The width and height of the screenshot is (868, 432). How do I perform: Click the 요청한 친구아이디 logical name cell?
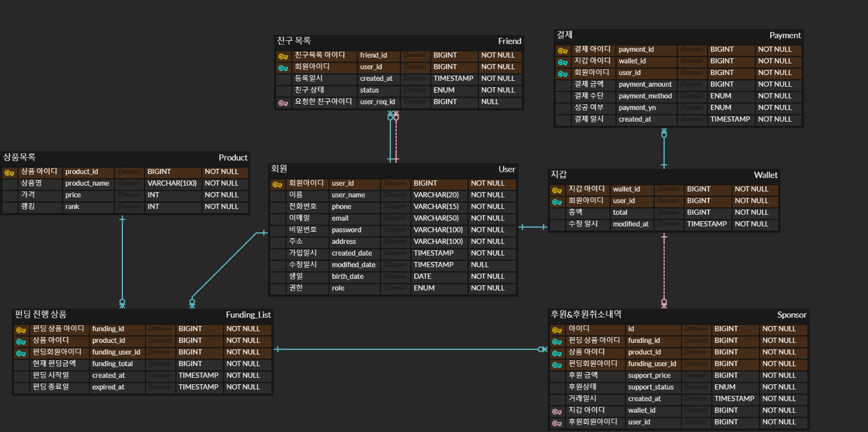pyautogui.click(x=323, y=102)
